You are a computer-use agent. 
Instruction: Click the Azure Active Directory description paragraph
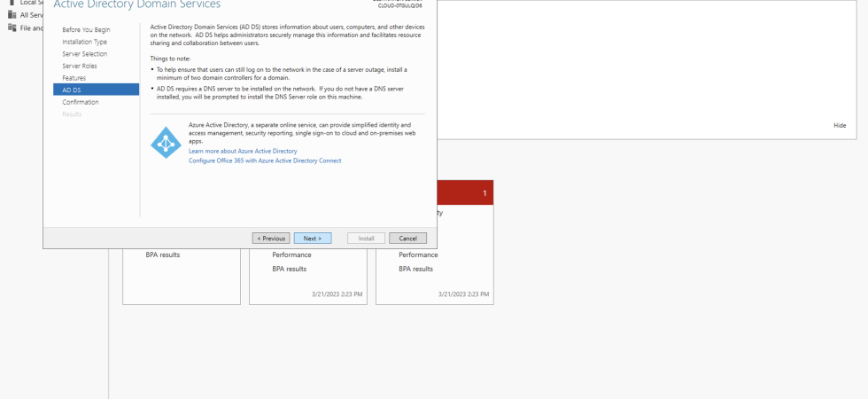pos(302,133)
